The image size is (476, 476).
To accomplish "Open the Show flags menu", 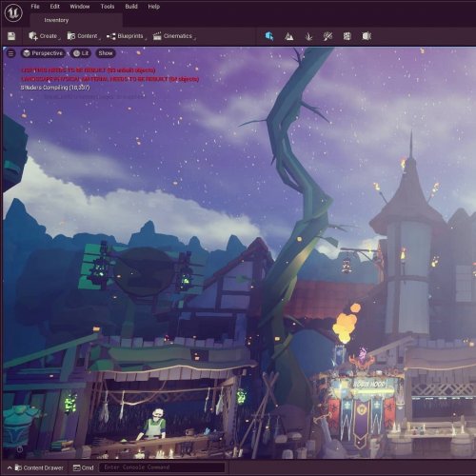I will pyautogui.click(x=106, y=53).
